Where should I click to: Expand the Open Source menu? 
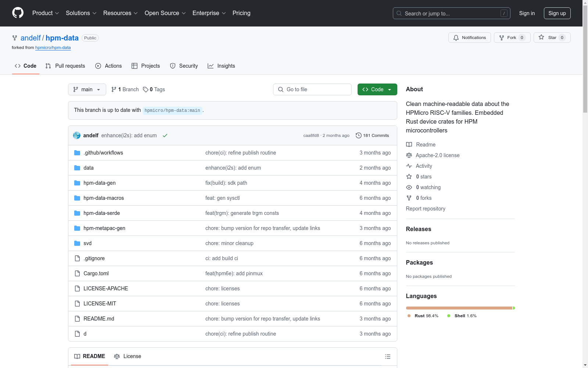165,13
